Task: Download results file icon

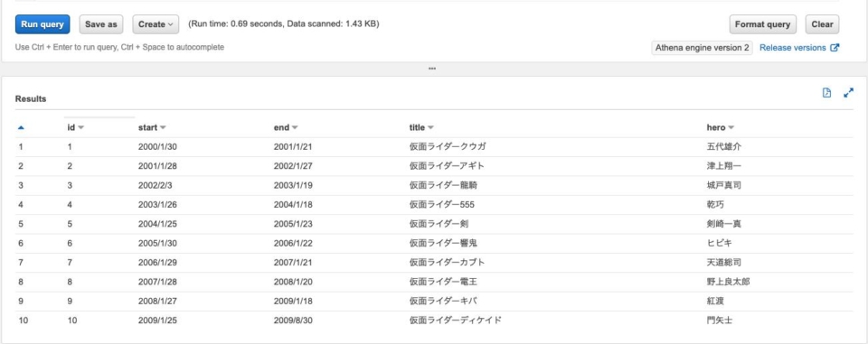Action: [x=826, y=93]
